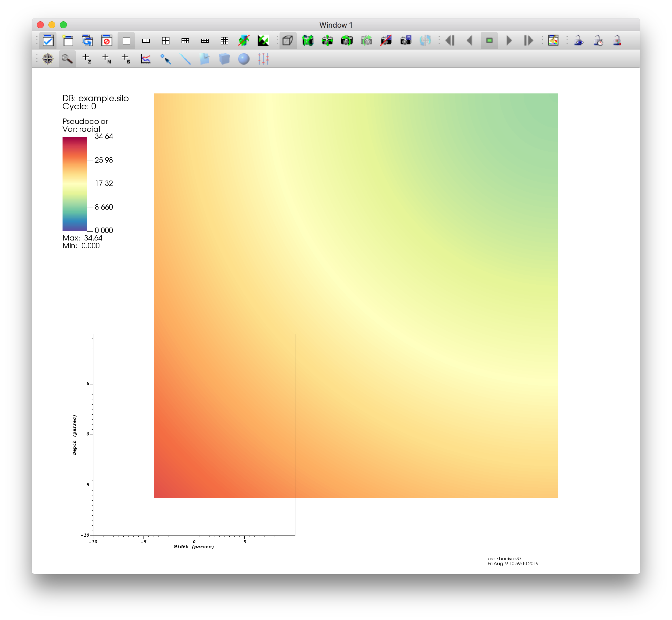Image resolution: width=672 pixels, height=620 pixels.
Task: Select the 2x2 window layout
Action: coord(166,41)
